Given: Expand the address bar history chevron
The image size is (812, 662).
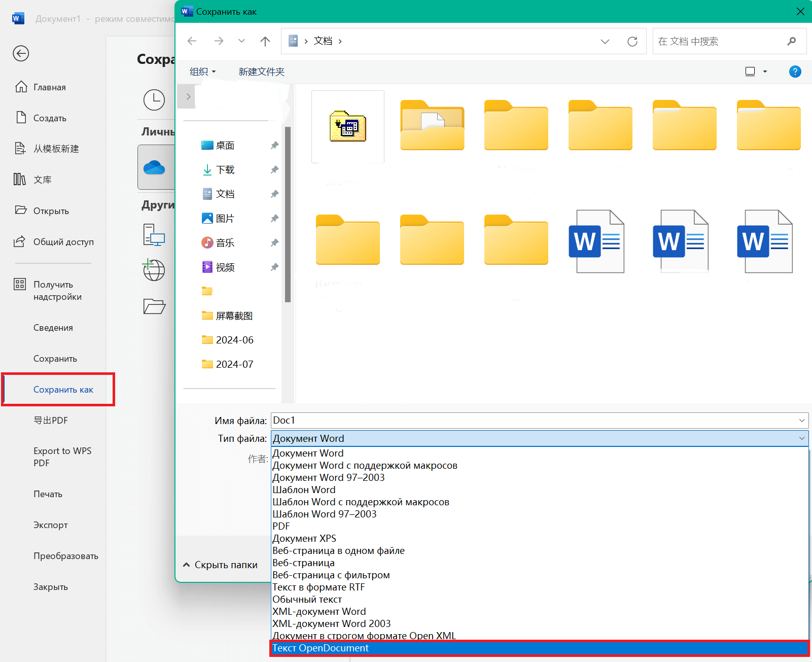Looking at the screenshot, I should pos(605,41).
